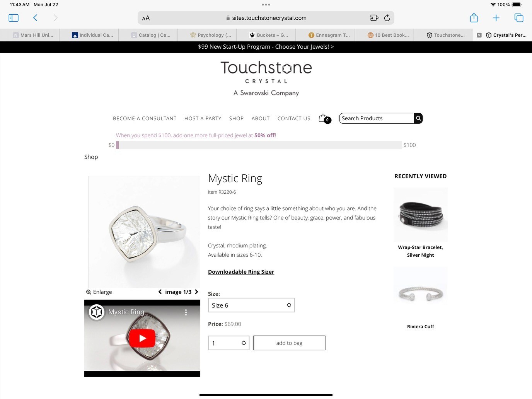Viewport: 532px width, 399px height.
Task: Click the three-dot options on the video
Action: [x=186, y=312]
